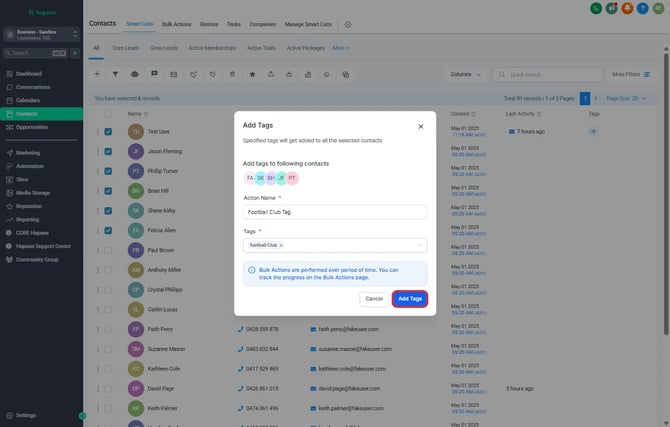This screenshot has height=427, width=670.
Task: Open Opportunities in the sidebar
Action: pyautogui.click(x=33, y=127)
